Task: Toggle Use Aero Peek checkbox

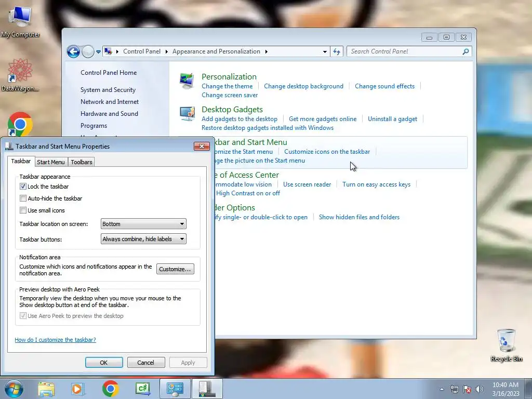Action: pos(23,316)
